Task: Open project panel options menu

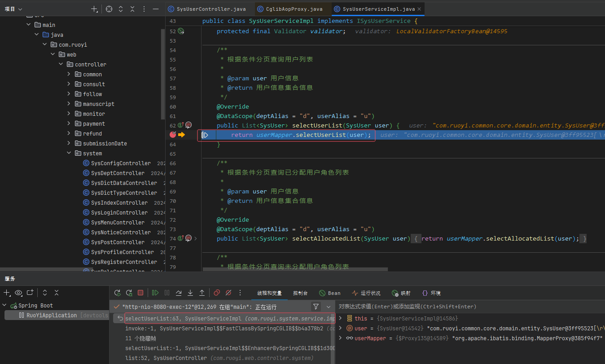Action: 144,9
